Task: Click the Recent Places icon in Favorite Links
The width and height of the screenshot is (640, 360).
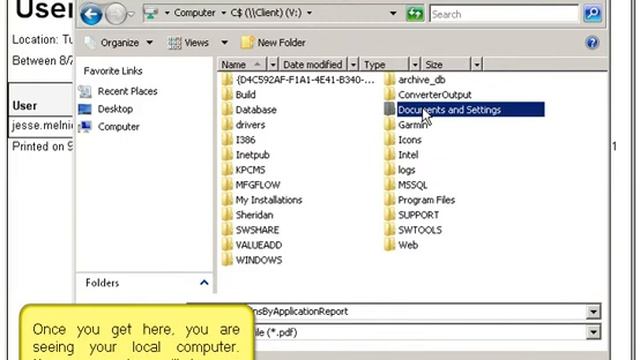Action: (x=85, y=91)
